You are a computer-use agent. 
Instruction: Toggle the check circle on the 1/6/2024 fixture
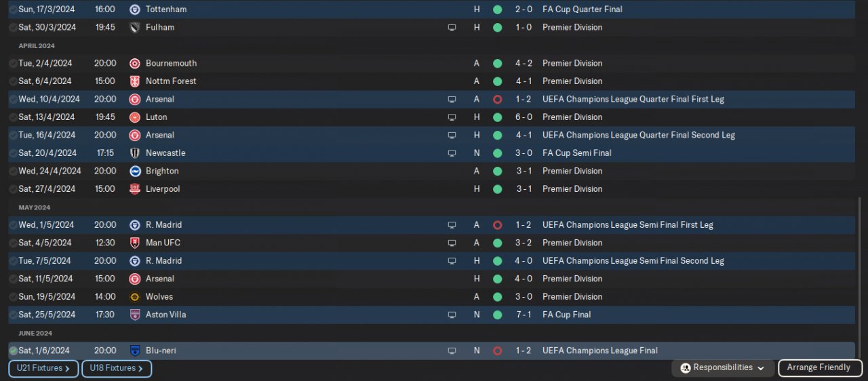tap(13, 351)
